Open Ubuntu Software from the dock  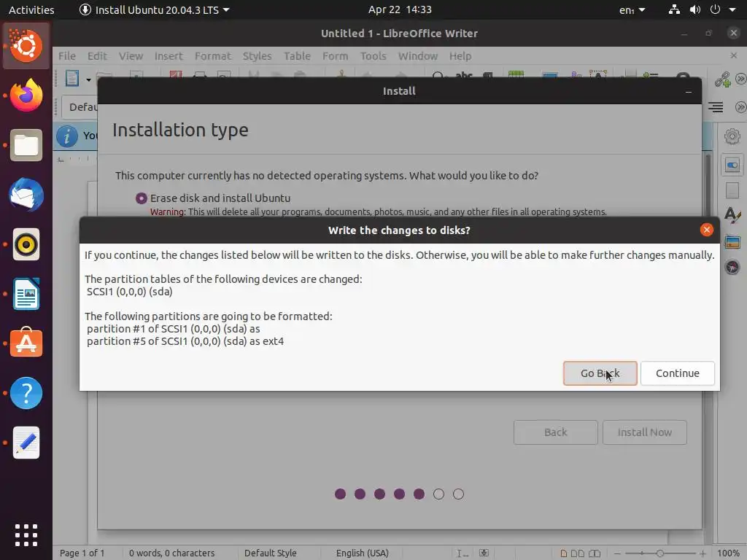(26, 343)
